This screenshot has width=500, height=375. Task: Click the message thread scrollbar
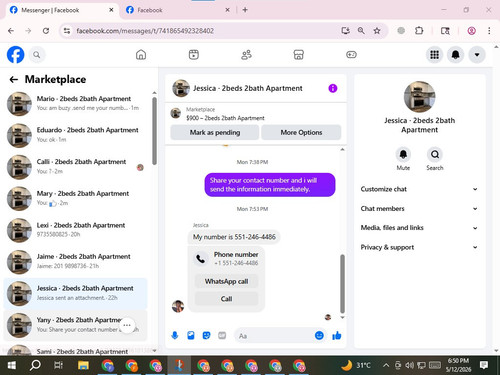coord(342,284)
